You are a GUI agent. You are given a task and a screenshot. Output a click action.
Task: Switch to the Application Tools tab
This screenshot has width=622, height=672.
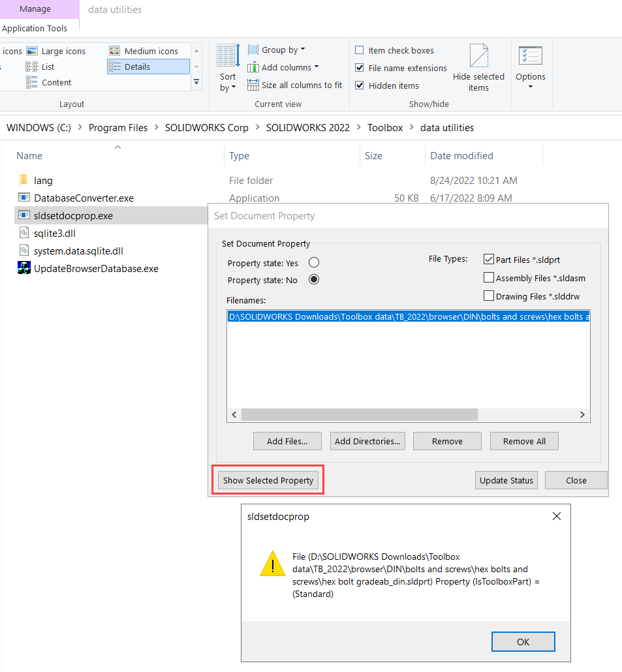[35, 28]
